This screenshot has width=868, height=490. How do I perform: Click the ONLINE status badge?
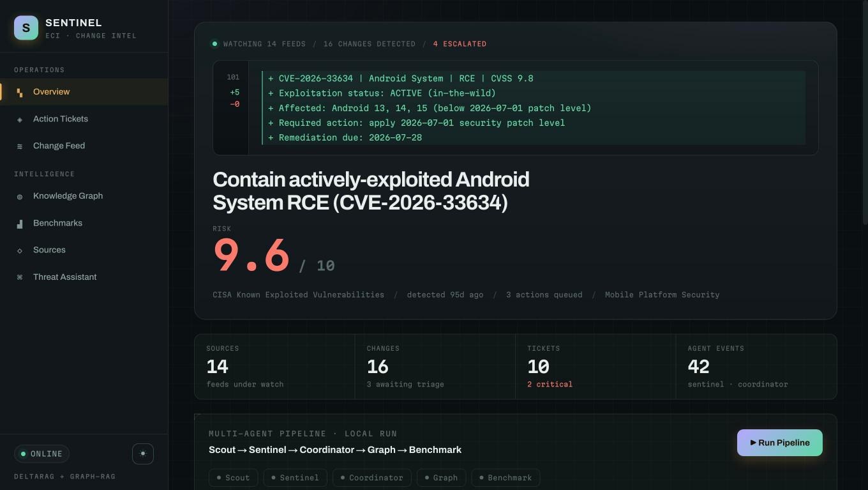[41, 454]
